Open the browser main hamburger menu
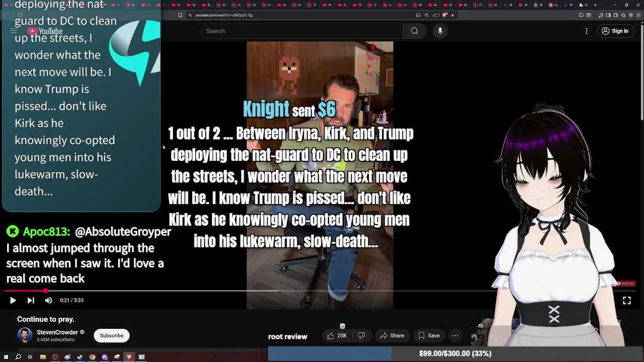Screen dimensions: 644x362 point(638,15)
